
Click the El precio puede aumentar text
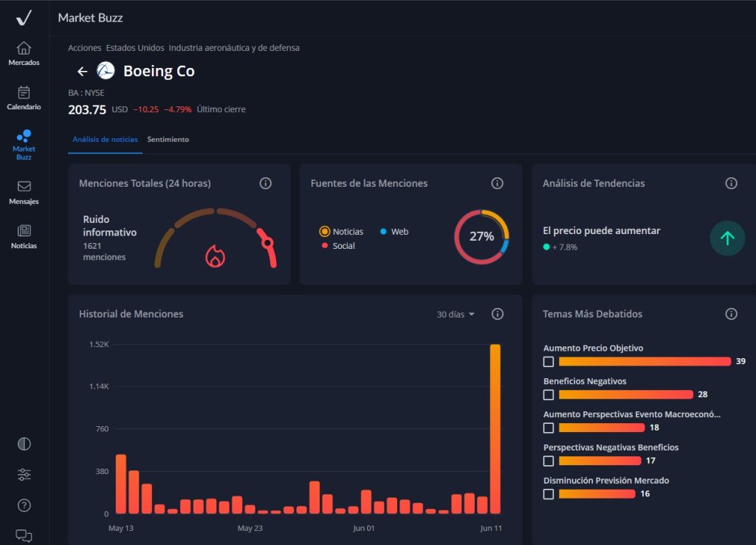tap(601, 230)
